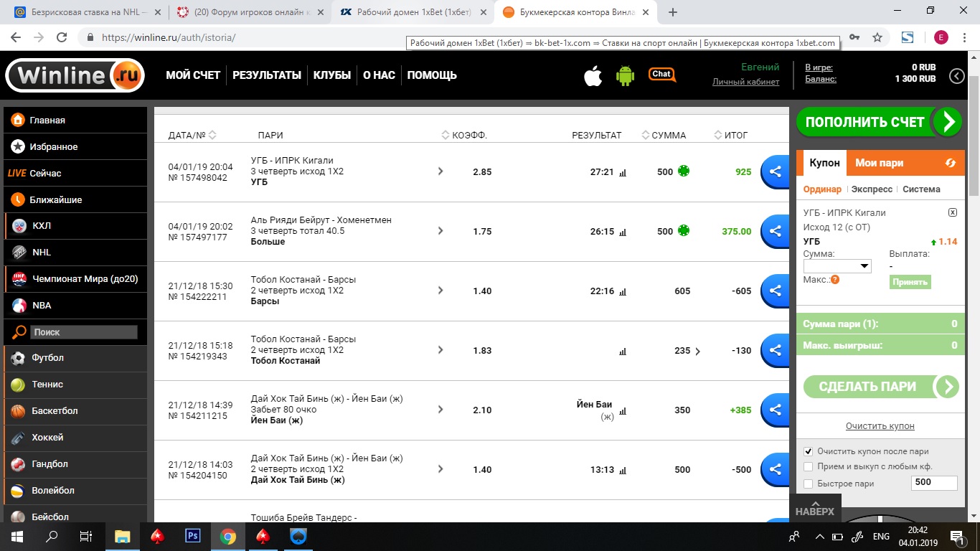Open Хоккей sport category
The width and height of the screenshot is (980, 551).
(x=75, y=438)
